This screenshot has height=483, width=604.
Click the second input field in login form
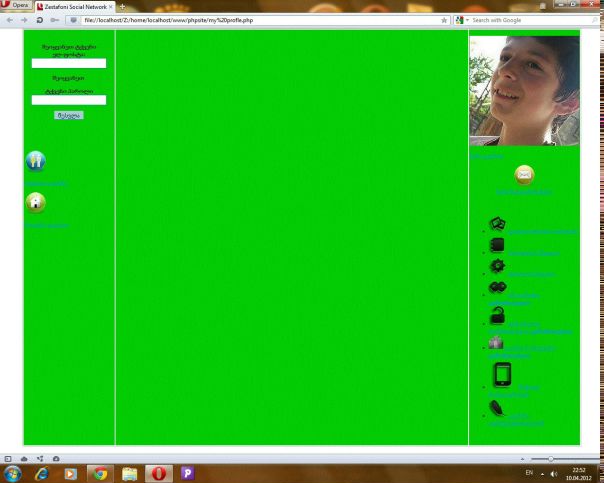pos(69,100)
